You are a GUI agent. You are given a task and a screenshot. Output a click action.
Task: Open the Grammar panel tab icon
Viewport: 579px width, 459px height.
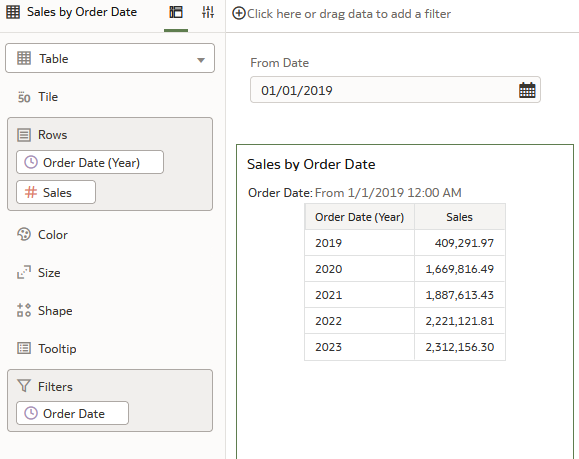coord(176,12)
